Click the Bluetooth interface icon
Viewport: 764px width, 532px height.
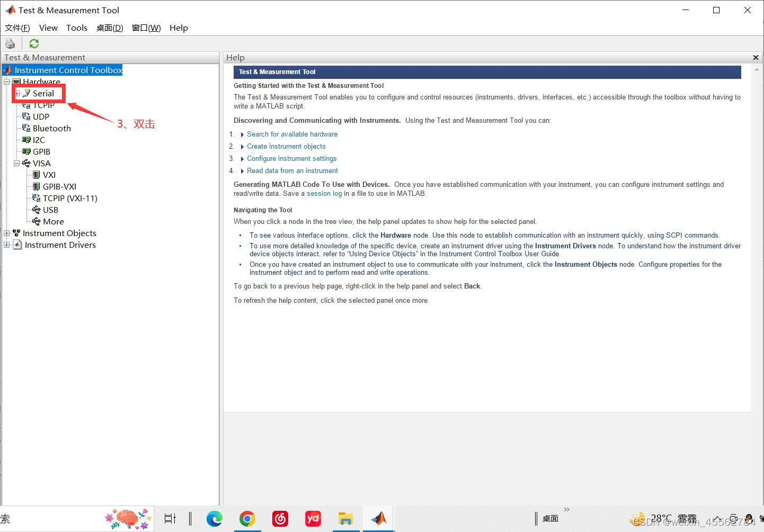tap(26, 128)
